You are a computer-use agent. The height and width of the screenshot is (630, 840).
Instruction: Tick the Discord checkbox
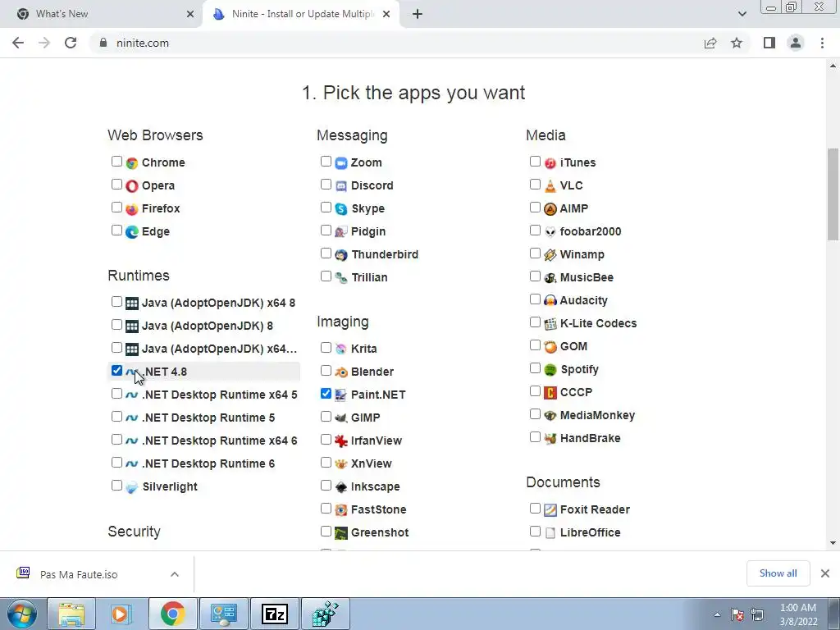coord(326,185)
